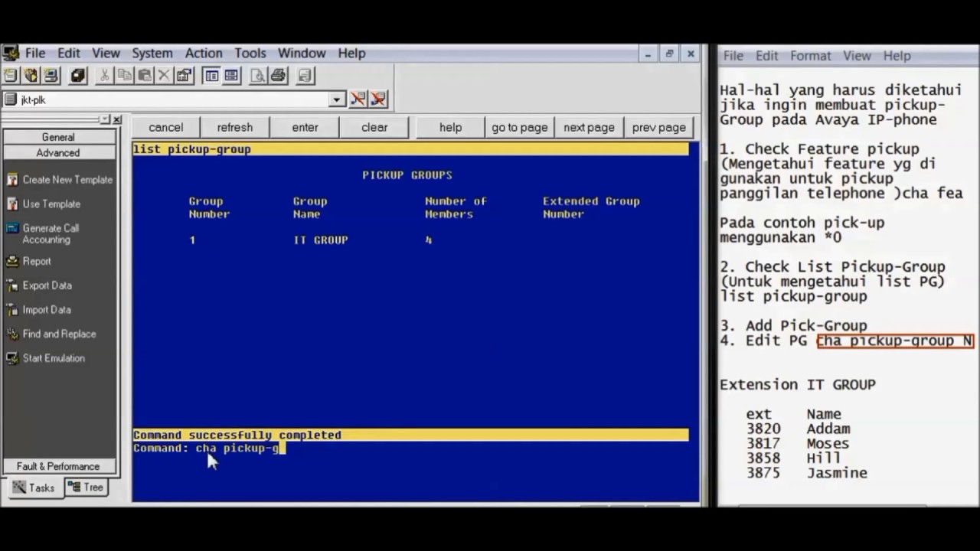Click the Command input line in the terminal
Screen dimensions: 980x551
click(410, 448)
